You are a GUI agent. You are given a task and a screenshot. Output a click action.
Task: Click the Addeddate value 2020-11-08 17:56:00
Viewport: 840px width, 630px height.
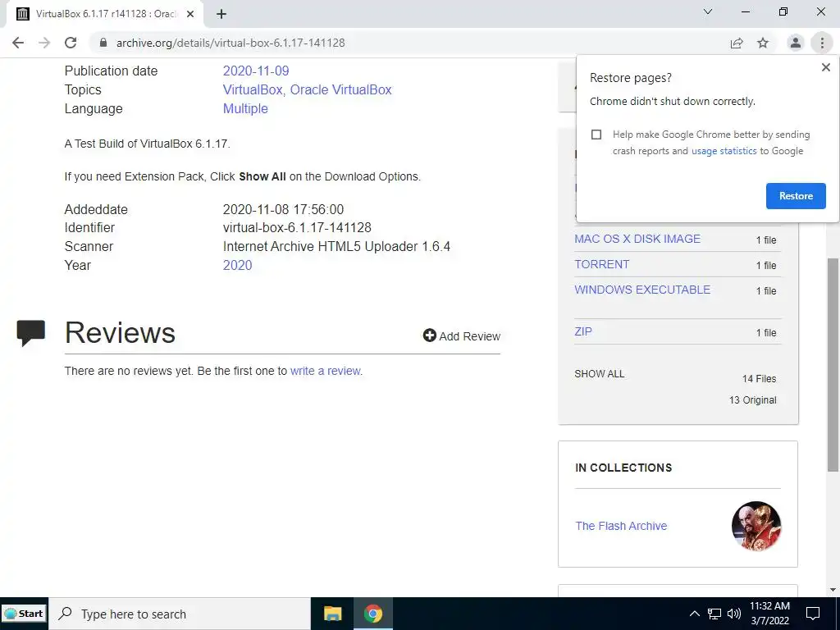pos(283,209)
